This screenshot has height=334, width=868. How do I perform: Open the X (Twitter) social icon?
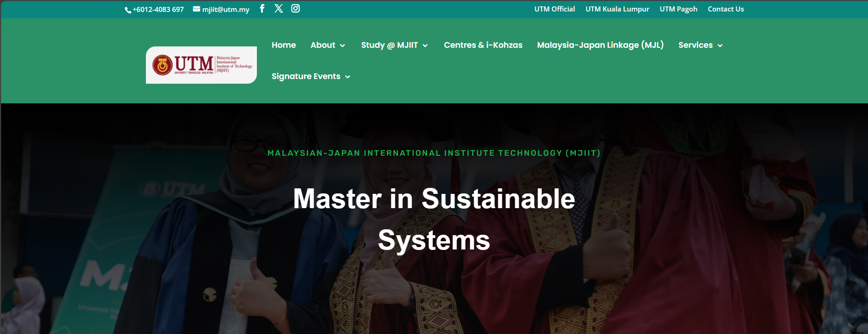coord(278,9)
